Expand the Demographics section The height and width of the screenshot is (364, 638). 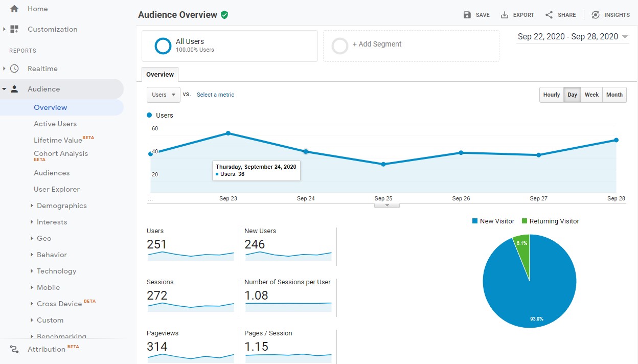(62, 206)
